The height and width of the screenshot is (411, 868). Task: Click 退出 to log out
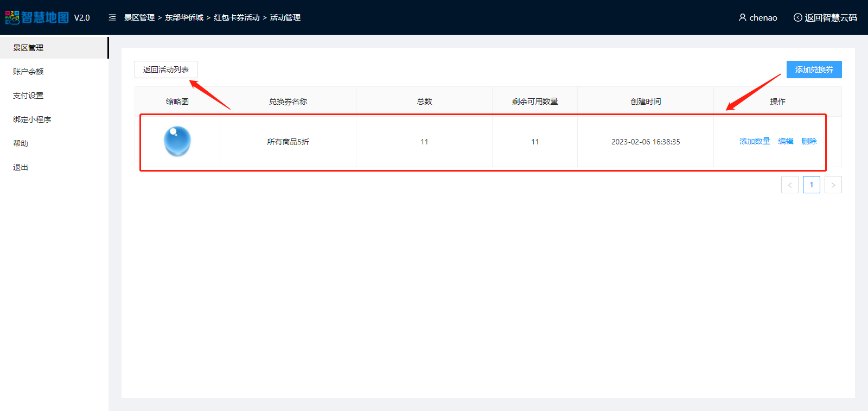pyautogui.click(x=21, y=167)
